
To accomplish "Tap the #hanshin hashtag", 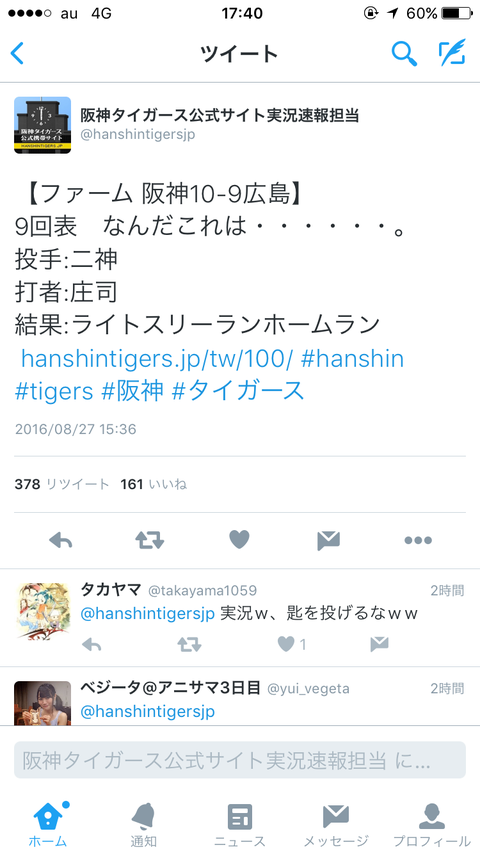I will (x=353, y=359).
